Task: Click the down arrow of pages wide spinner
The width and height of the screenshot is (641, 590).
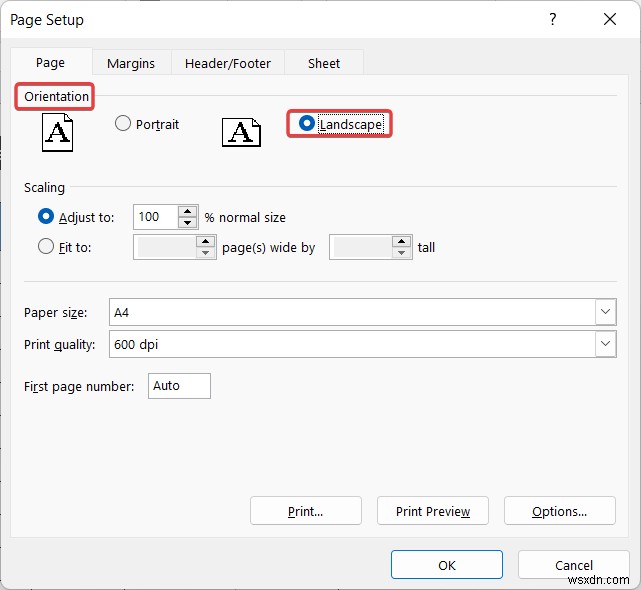Action: tap(206, 253)
